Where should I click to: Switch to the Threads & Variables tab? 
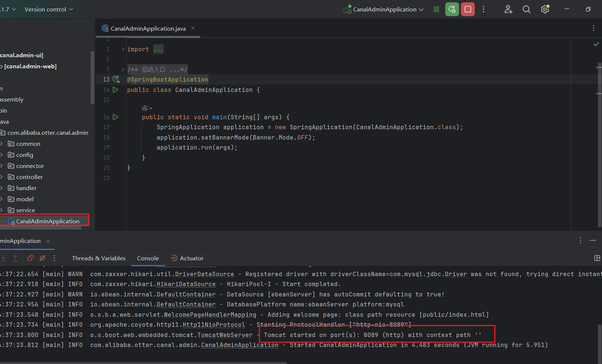(x=99, y=258)
